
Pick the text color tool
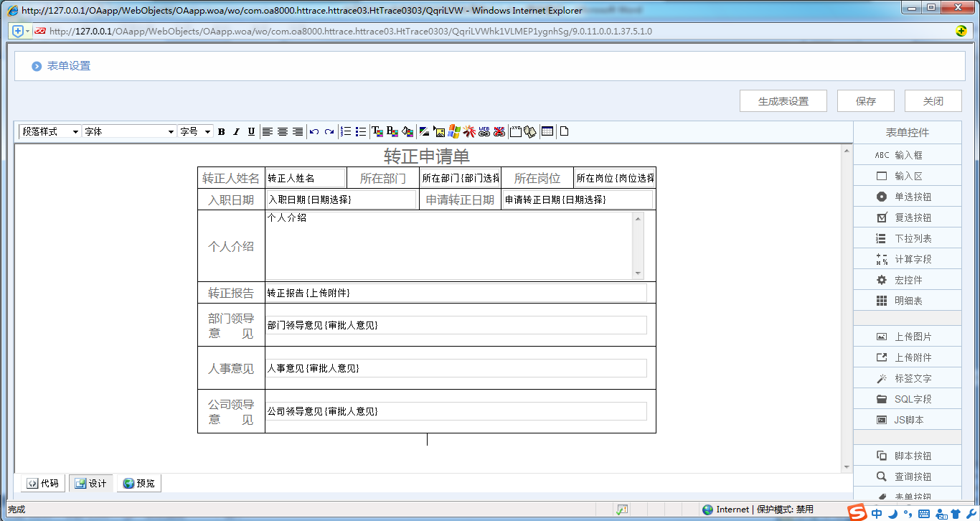coord(377,132)
